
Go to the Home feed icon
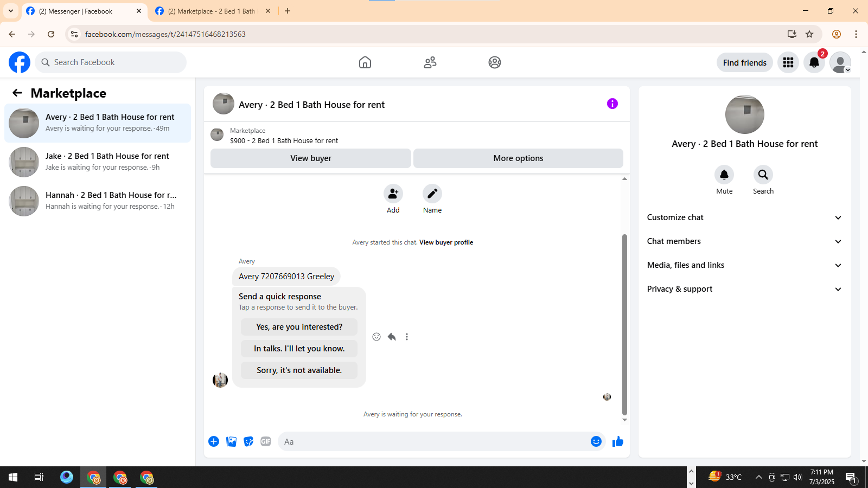click(365, 62)
